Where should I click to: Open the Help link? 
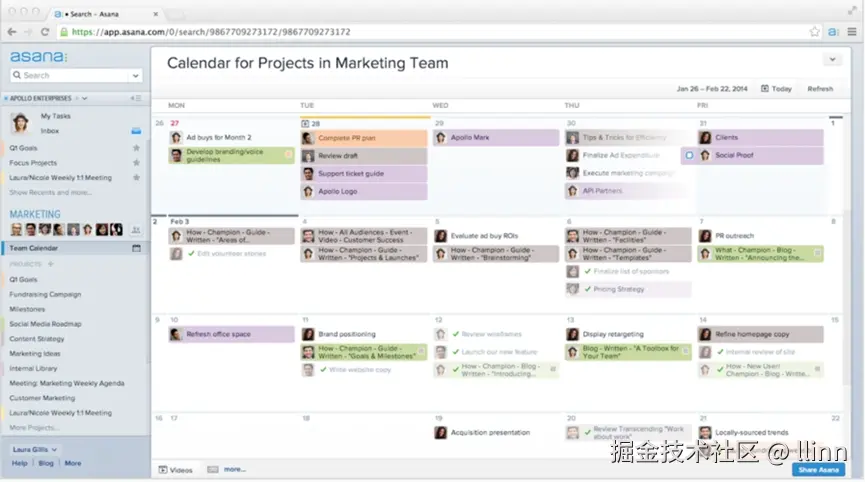pos(19,463)
